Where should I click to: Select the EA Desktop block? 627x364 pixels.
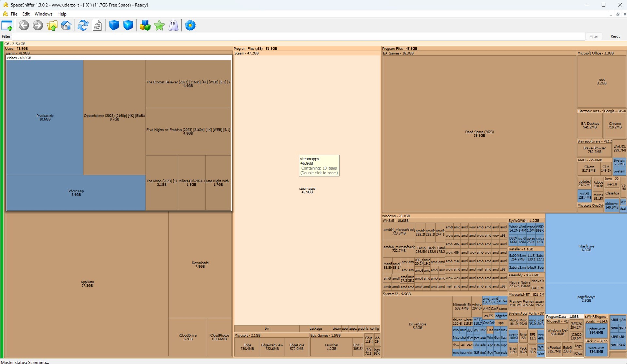pos(590,125)
